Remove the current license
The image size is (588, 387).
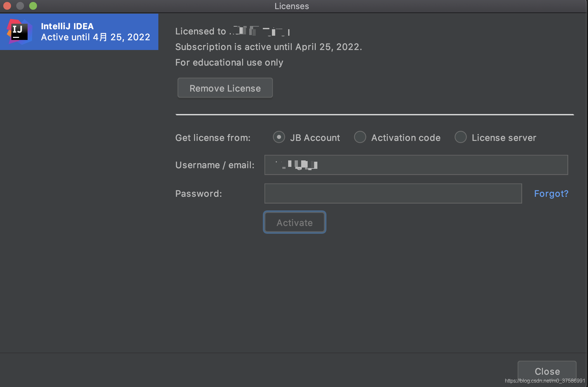[225, 88]
